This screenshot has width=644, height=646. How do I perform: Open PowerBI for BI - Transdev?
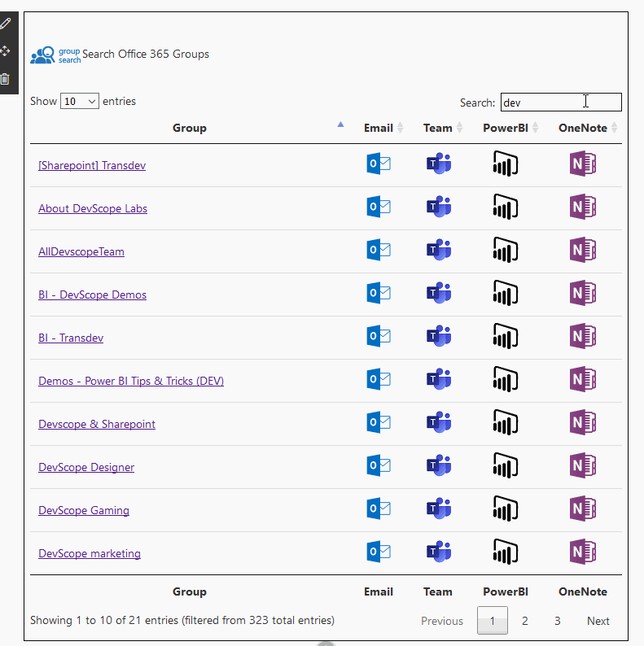coord(506,336)
